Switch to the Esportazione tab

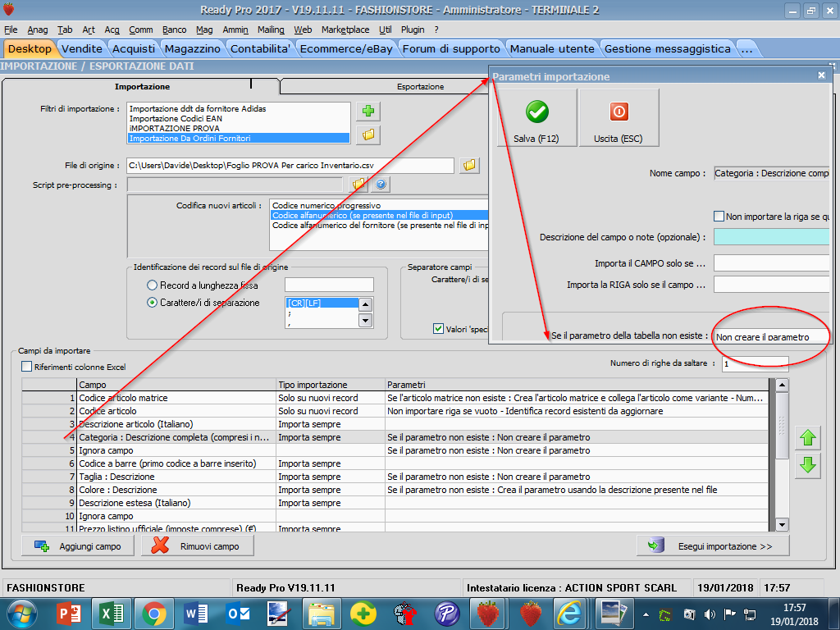[x=421, y=86]
